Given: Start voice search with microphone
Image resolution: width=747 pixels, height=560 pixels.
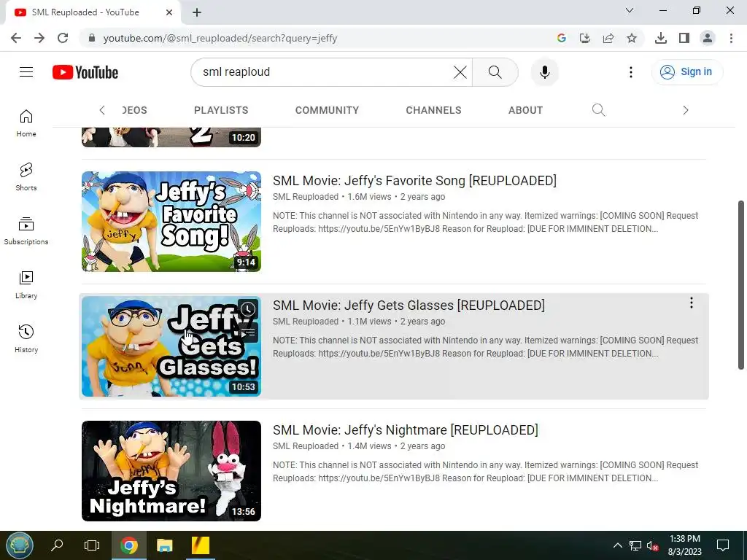Looking at the screenshot, I should click(544, 72).
